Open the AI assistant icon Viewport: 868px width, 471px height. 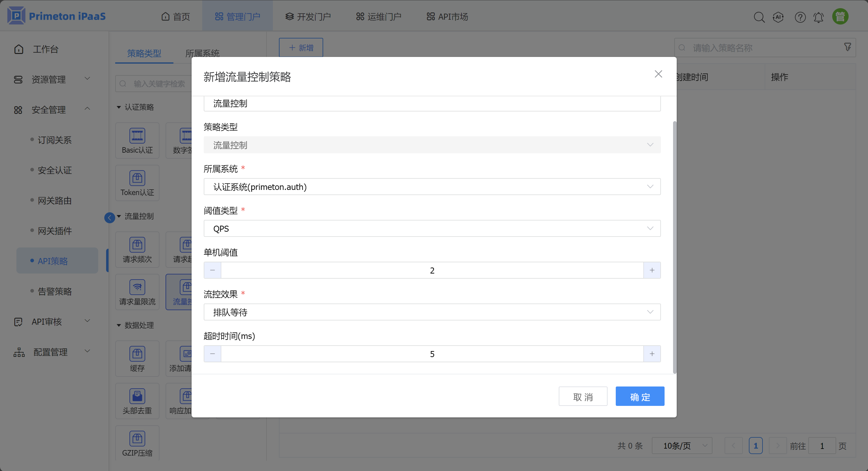(x=778, y=17)
